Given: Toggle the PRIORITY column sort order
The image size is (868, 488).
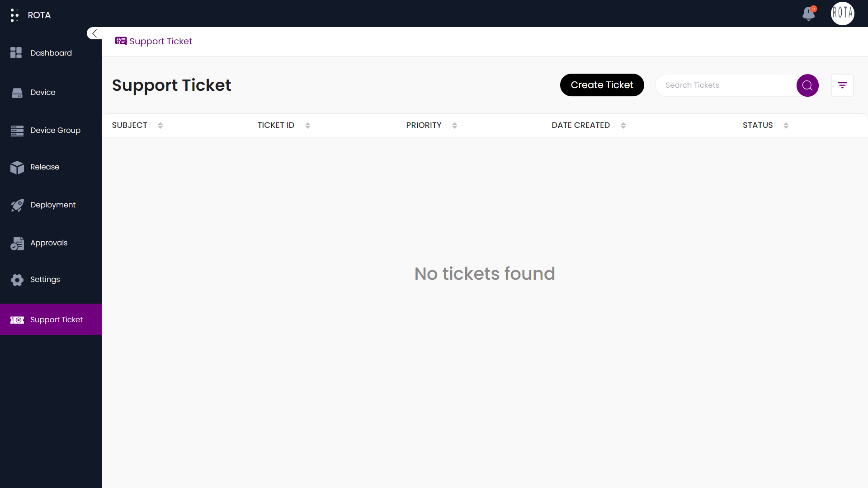Looking at the screenshot, I should (x=454, y=125).
